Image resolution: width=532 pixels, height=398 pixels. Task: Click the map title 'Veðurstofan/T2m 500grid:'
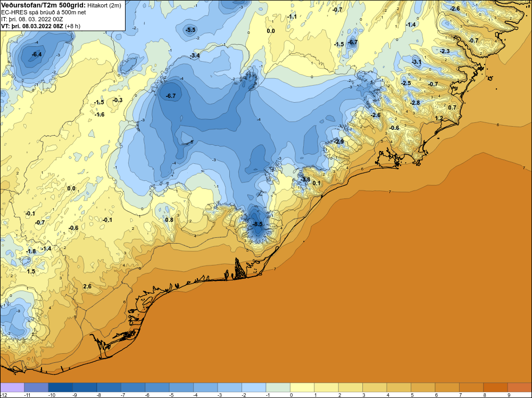pos(44,5)
